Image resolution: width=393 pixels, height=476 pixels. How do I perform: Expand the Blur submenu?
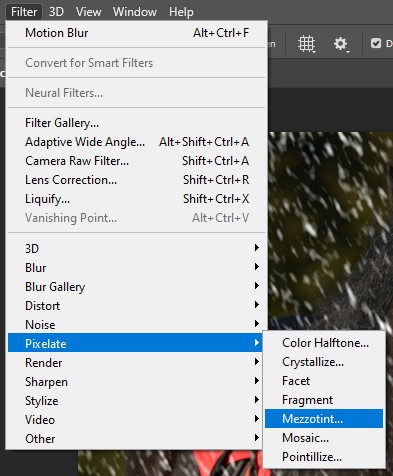pos(137,268)
